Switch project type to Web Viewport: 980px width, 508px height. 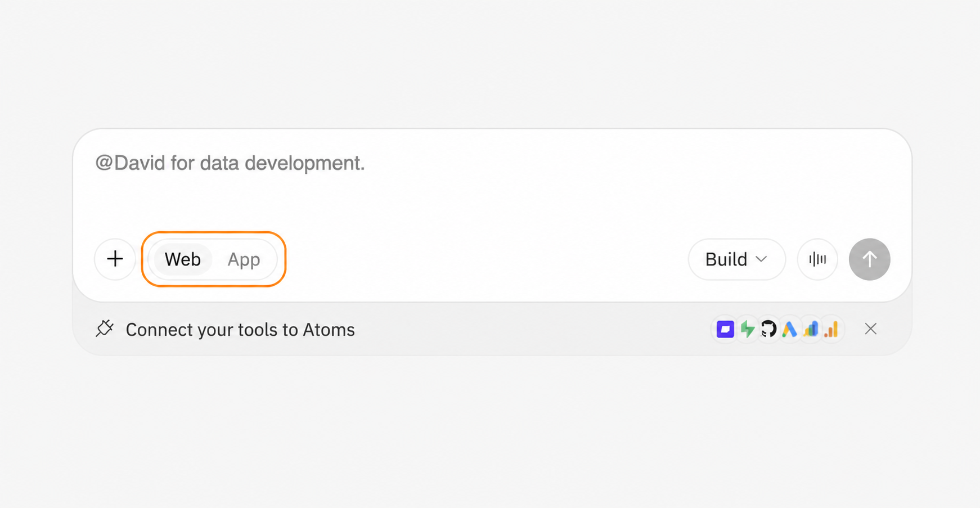(183, 259)
